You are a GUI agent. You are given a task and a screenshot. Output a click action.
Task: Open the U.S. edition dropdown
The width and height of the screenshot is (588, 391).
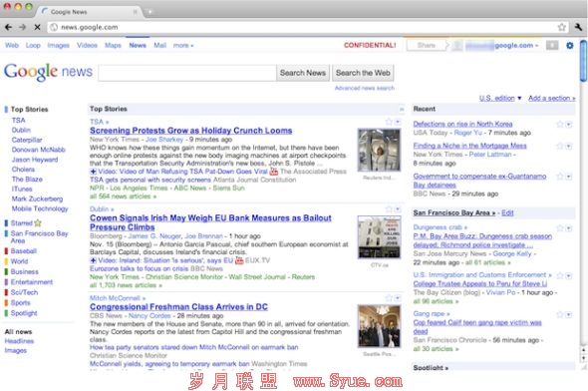coord(500,98)
